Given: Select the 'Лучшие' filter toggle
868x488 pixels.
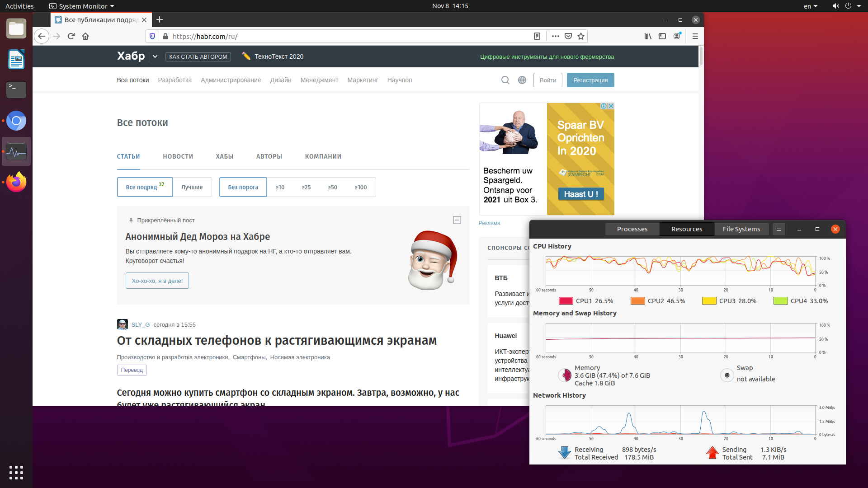Looking at the screenshot, I should coord(192,187).
